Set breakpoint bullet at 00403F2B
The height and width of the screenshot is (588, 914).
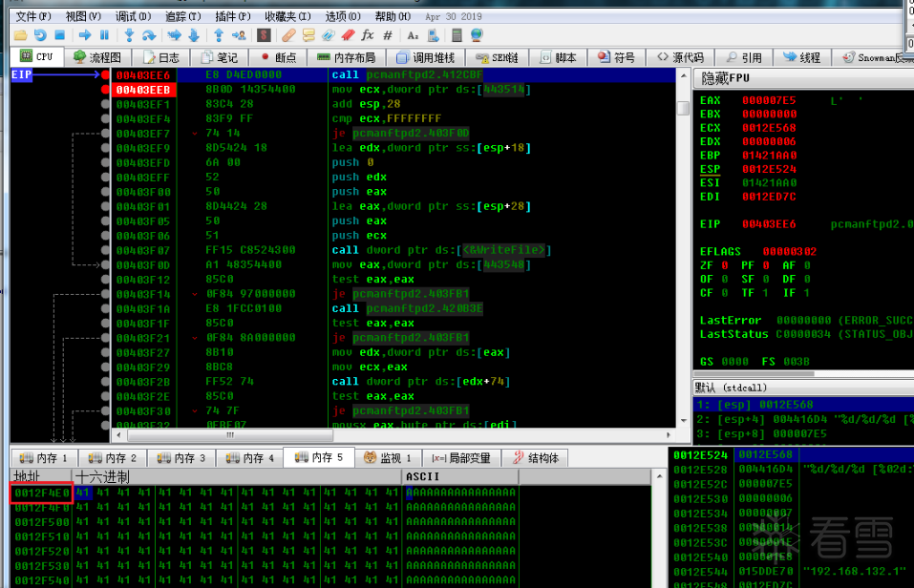pyautogui.click(x=105, y=382)
